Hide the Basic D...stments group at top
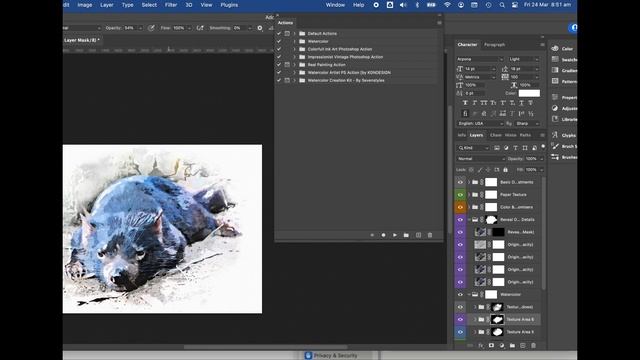Viewport: 640px width, 360px height. pyautogui.click(x=460, y=182)
